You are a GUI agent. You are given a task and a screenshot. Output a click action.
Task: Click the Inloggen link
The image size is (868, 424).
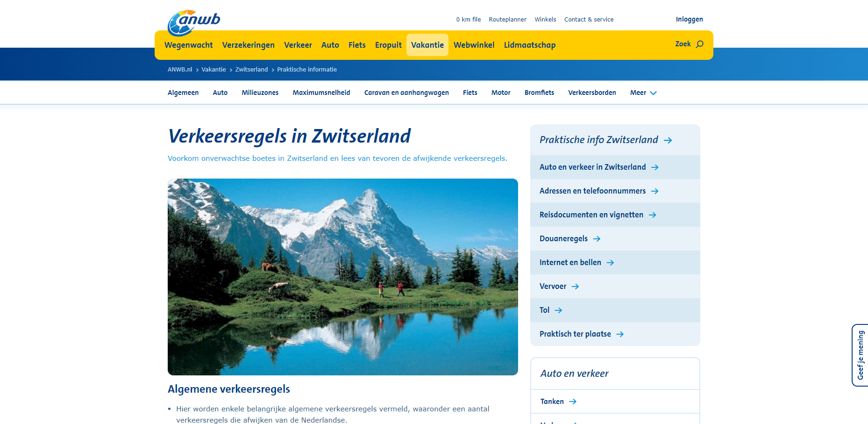[689, 19]
